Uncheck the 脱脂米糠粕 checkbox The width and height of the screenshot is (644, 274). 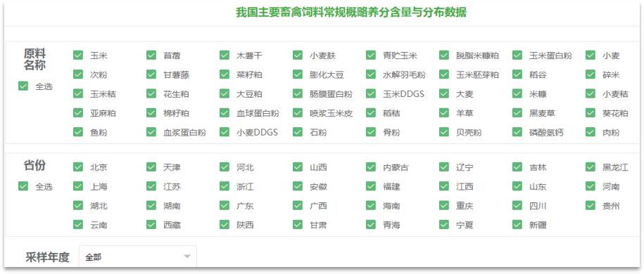point(444,55)
